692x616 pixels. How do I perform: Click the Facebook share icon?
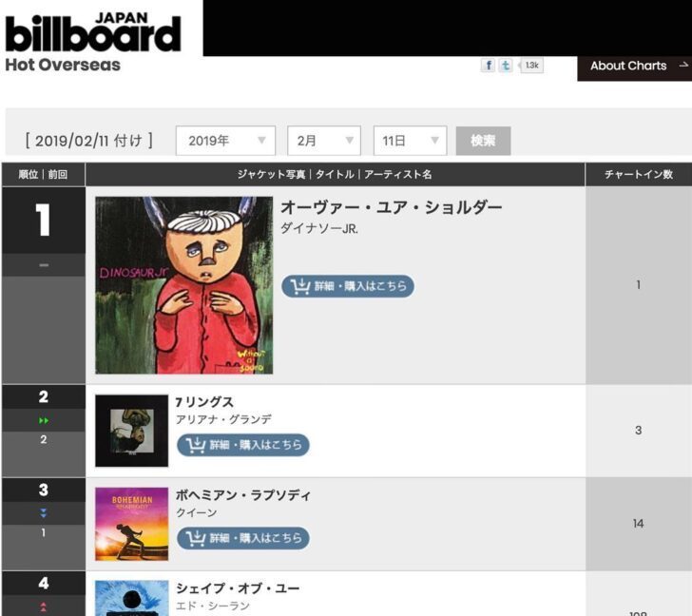tap(488, 66)
